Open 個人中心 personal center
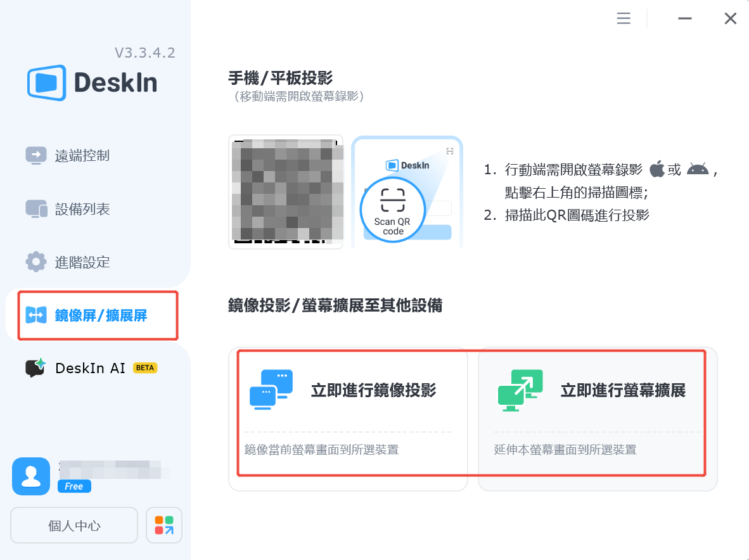 [74, 525]
